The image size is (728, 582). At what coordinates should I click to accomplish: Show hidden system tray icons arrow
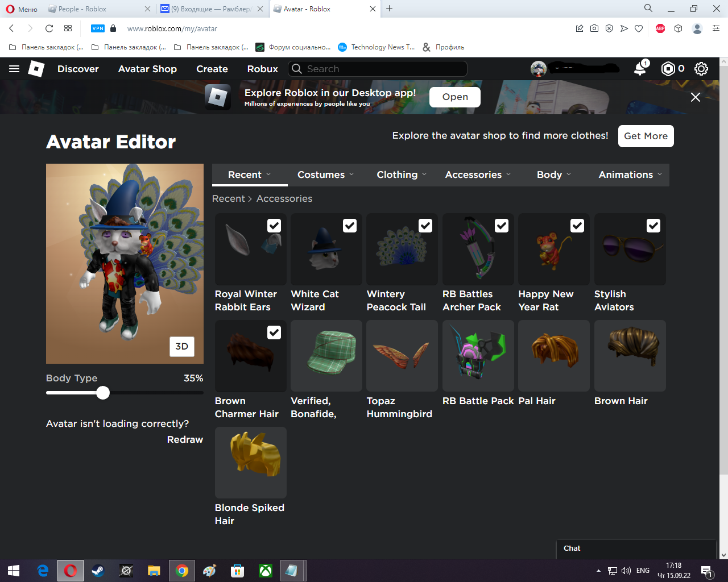(598, 571)
